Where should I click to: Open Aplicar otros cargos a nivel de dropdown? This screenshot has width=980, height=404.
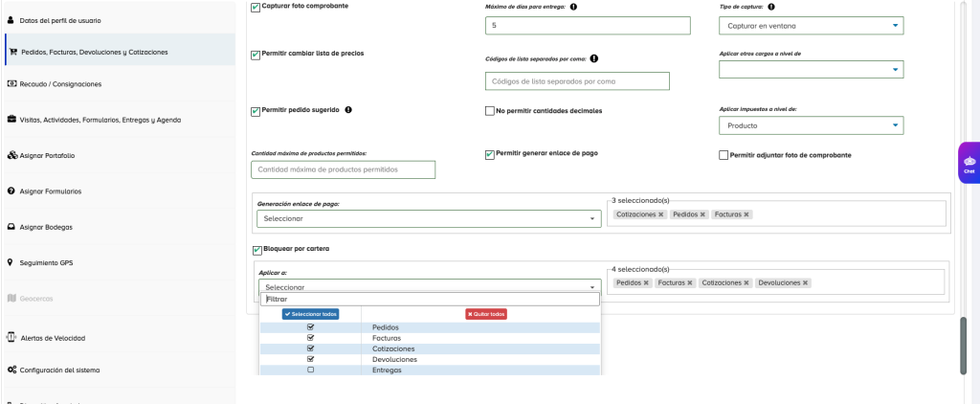pos(812,70)
